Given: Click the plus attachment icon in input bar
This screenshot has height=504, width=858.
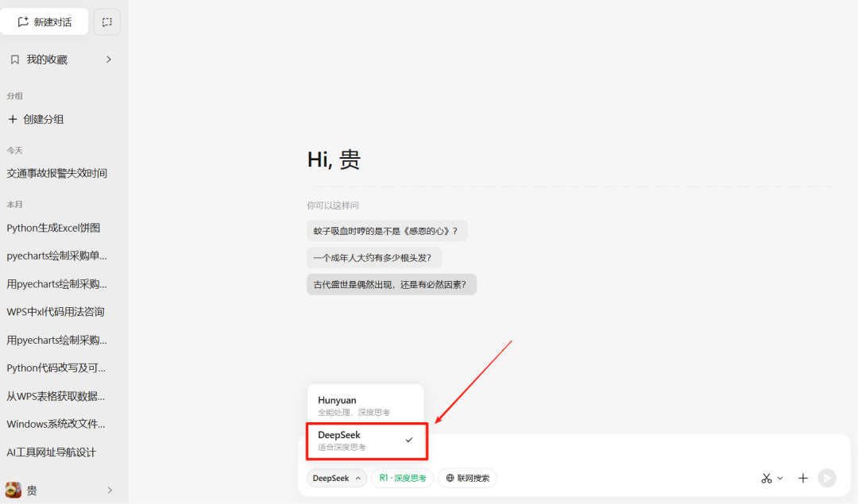Looking at the screenshot, I should [802, 478].
